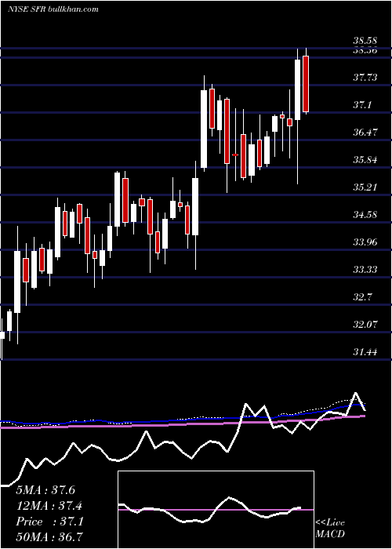This screenshot has width=392, height=549.
Task: Click the 37.1 price axis label
Action: tap(362, 104)
